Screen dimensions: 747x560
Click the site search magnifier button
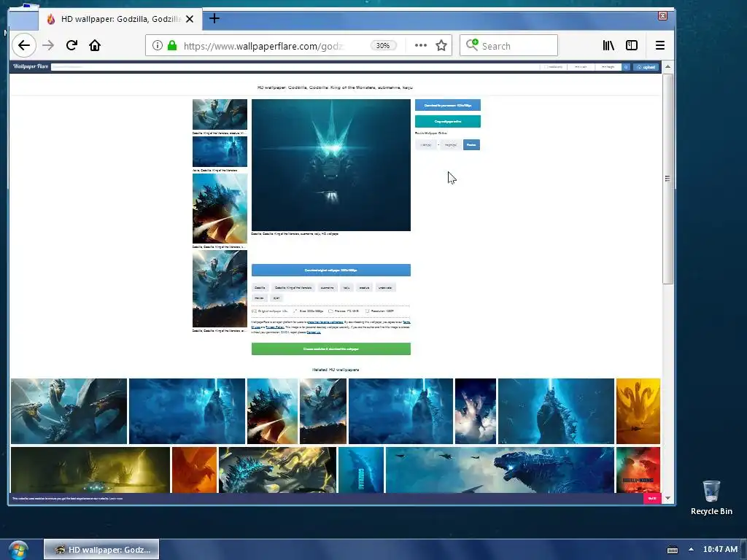click(x=627, y=67)
